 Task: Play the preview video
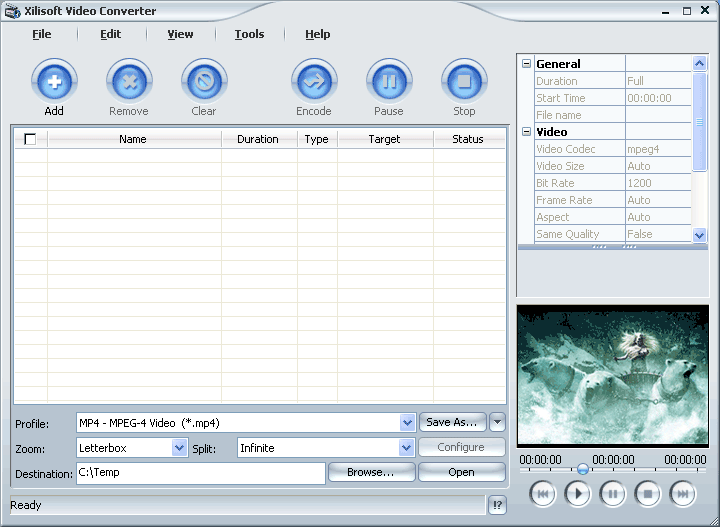tap(577, 494)
